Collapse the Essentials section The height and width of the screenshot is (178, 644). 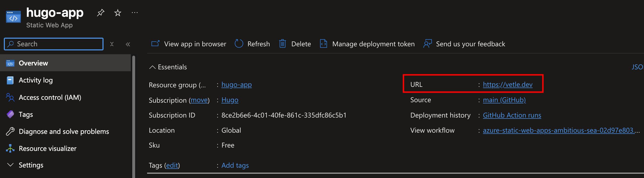[152, 67]
